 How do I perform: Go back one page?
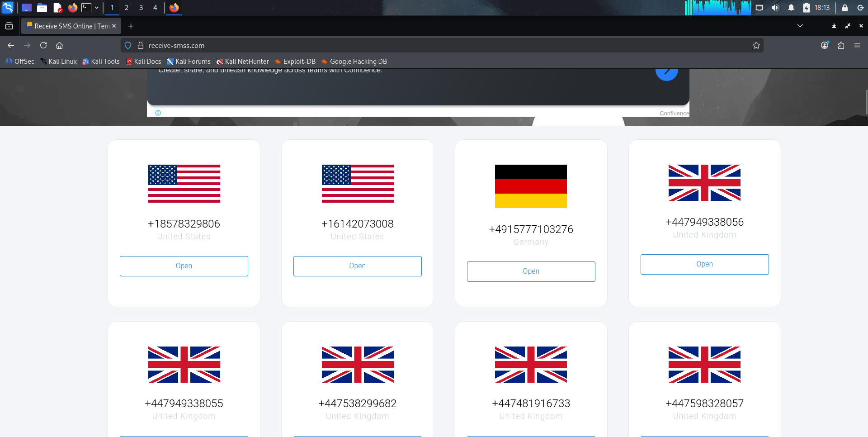11,45
